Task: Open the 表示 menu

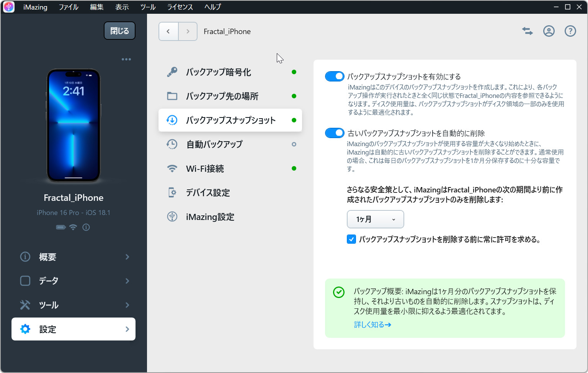Action: [122, 7]
